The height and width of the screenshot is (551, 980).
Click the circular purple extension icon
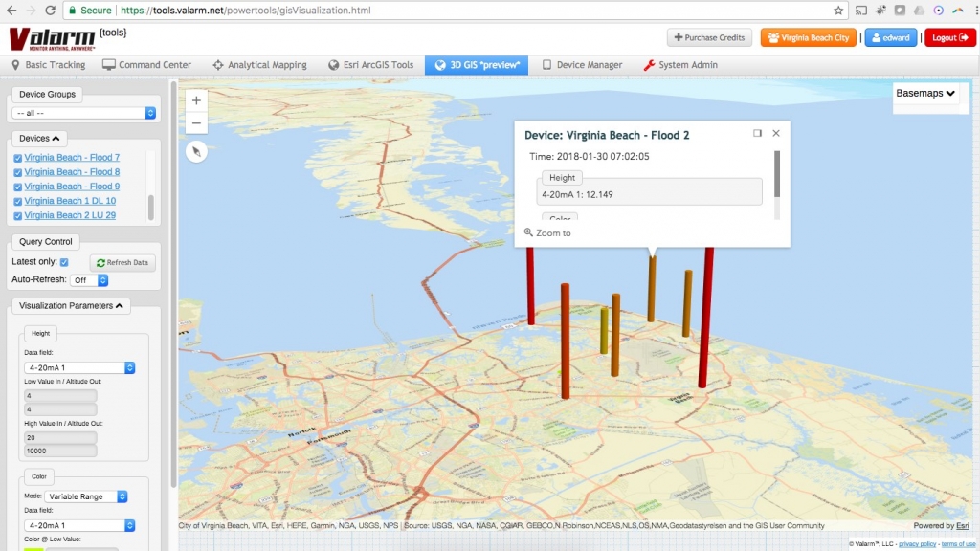[x=938, y=11]
